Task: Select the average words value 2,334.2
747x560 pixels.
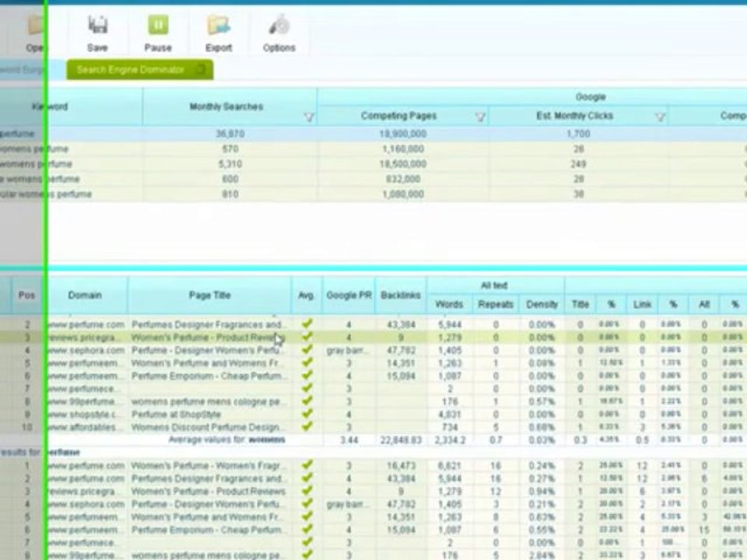Action: [450, 440]
